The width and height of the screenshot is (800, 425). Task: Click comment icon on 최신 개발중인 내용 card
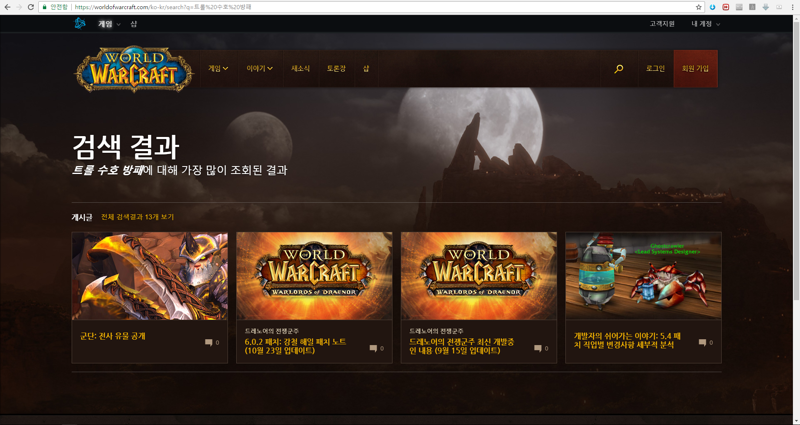[x=537, y=348]
